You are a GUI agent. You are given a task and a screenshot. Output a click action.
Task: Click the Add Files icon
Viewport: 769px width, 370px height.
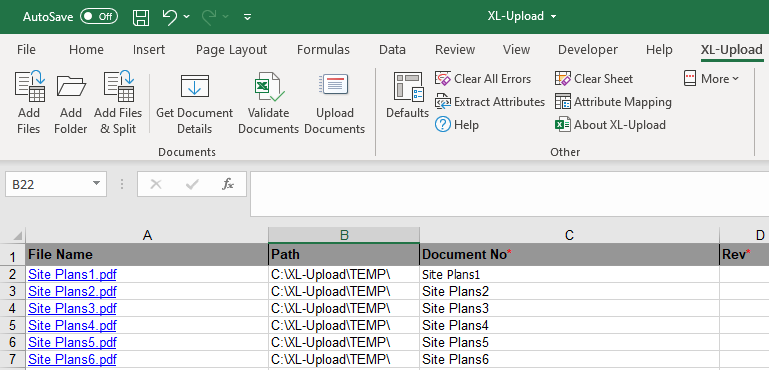tap(29, 86)
